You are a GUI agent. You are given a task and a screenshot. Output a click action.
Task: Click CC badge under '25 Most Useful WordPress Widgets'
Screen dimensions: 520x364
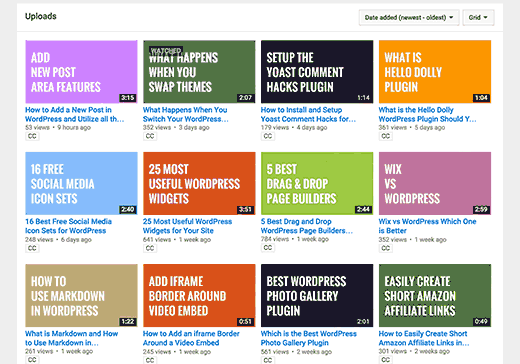(x=150, y=248)
